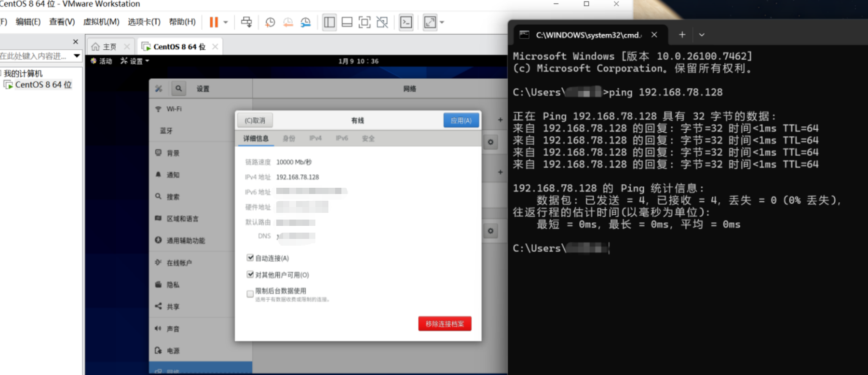Toggle the 对其他用户可用 checkbox

(250, 275)
